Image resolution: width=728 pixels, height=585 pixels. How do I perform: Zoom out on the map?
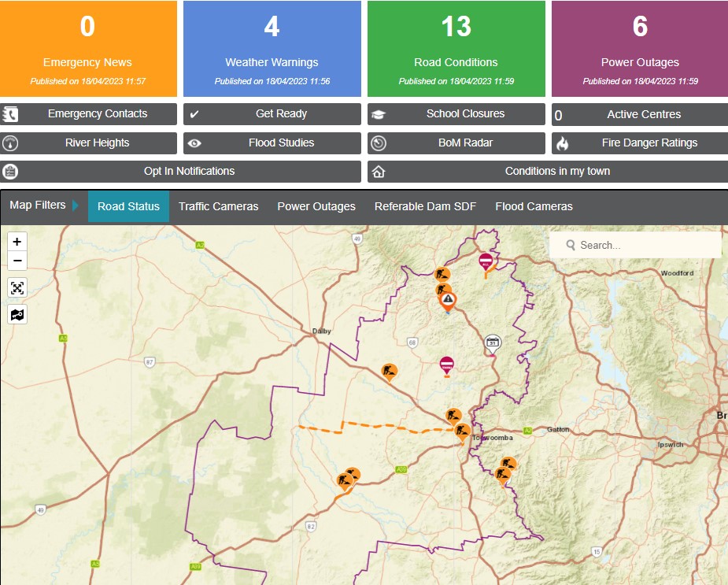coord(17,261)
